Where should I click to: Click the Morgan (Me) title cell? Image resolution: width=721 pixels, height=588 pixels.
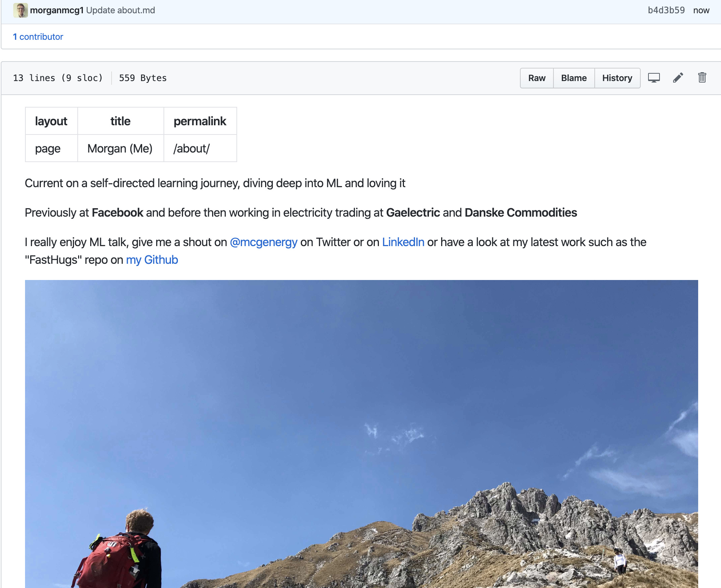(120, 148)
